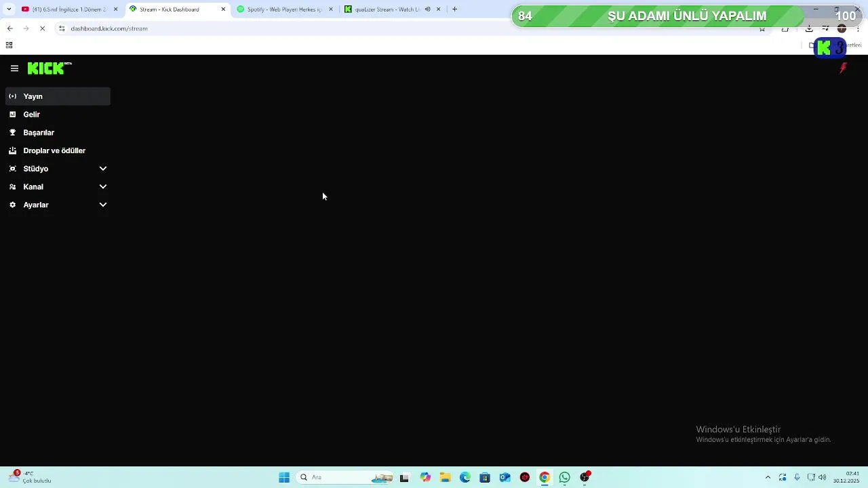Open the tab search dropdown

click(x=8, y=9)
